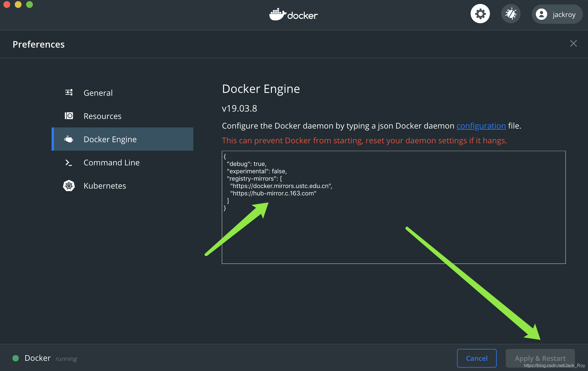This screenshot has width=588, height=371.
Task: Click the Docker Engine icon in sidebar
Action: (69, 139)
